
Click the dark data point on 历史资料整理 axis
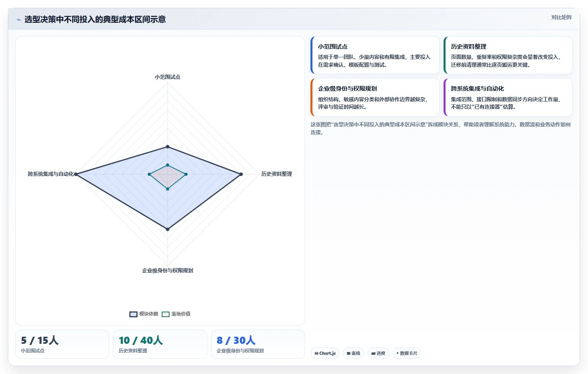[x=241, y=174]
